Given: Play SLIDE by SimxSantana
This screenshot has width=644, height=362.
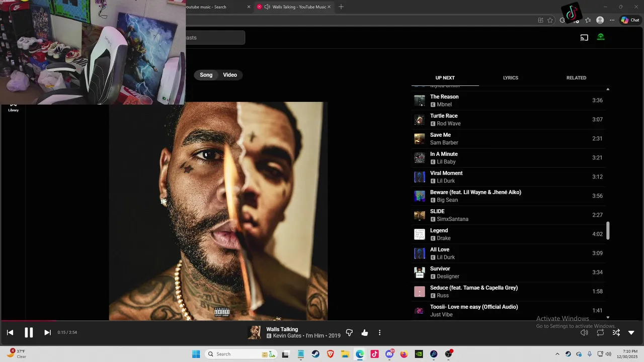Looking at the screenshot, I should coord(510,215).
